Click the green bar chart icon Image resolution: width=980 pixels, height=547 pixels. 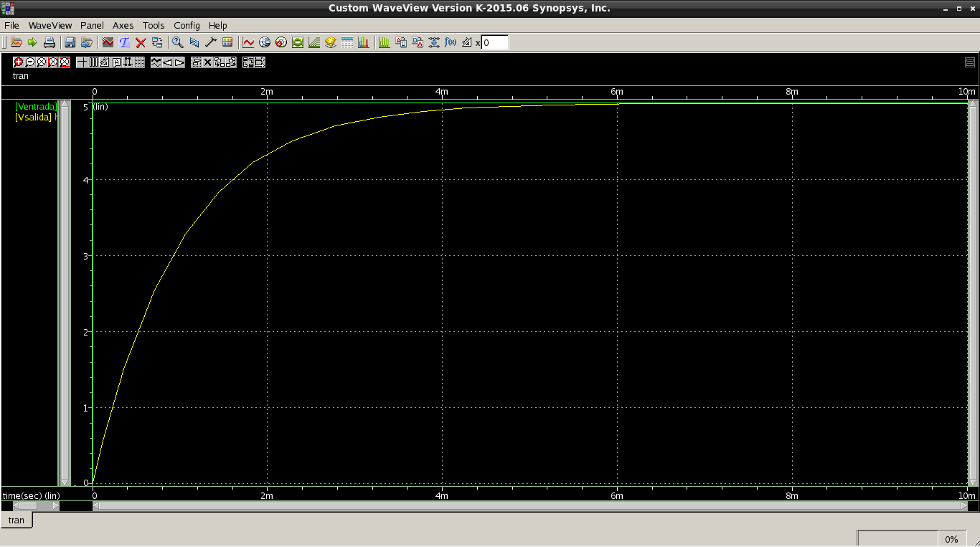point(384,42)
